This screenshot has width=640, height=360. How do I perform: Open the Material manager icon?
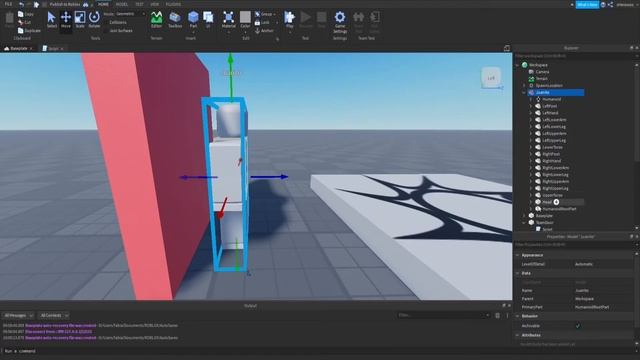click(229, 17)
